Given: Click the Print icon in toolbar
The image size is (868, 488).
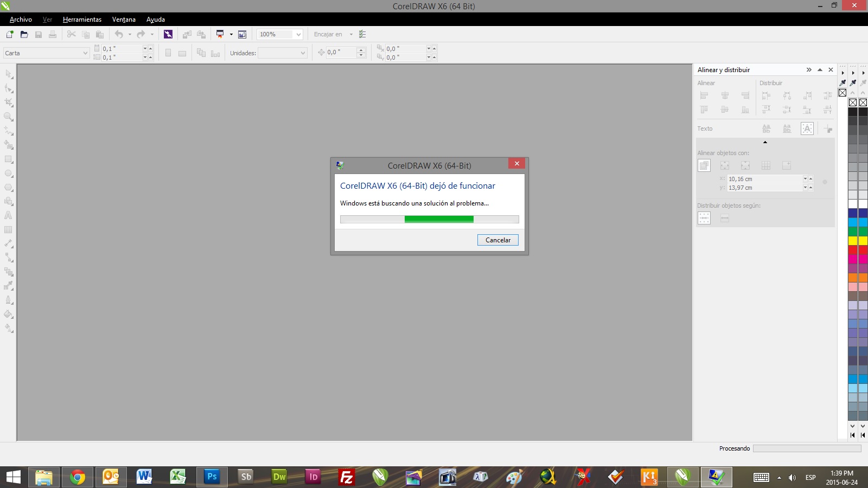Looking at the screenshot, I should tap(53, 34).
